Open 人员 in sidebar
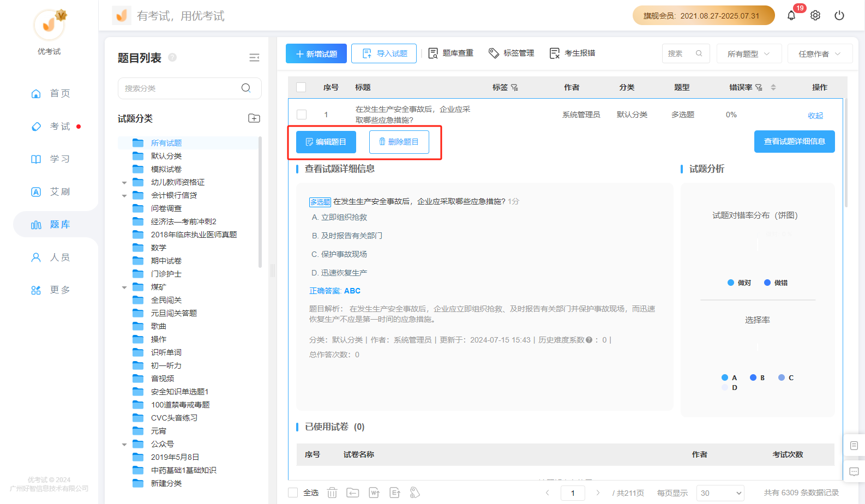This screenshot has height=504, width=865. click(x=50, y=257)
